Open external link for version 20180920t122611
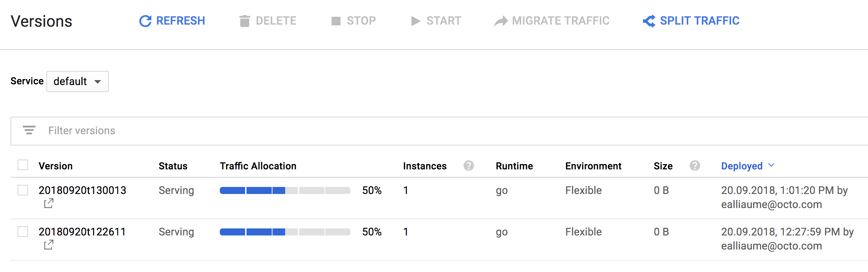The width and height of the screenshot is (868, 272). (x=49, y=245)
